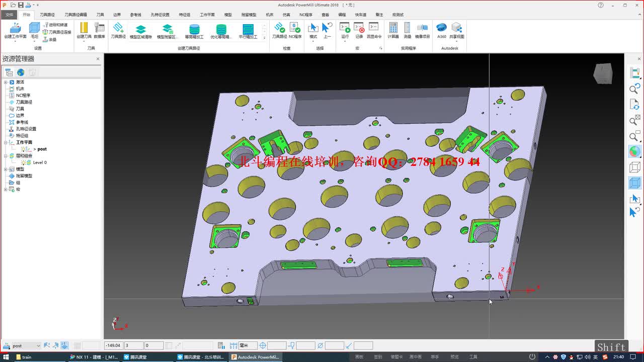Open the 测量 measure tool
This screenshot has width=644, height=362.
(407, 30)
